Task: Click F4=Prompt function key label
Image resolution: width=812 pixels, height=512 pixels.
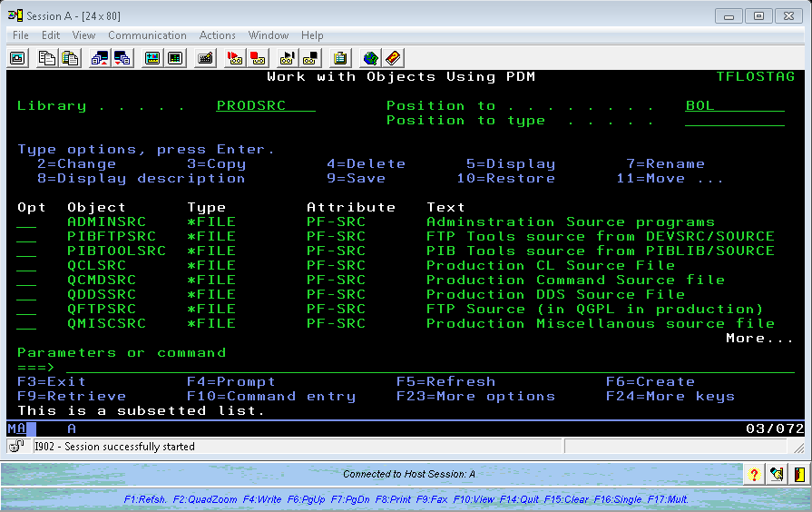Action: point(231,382)
